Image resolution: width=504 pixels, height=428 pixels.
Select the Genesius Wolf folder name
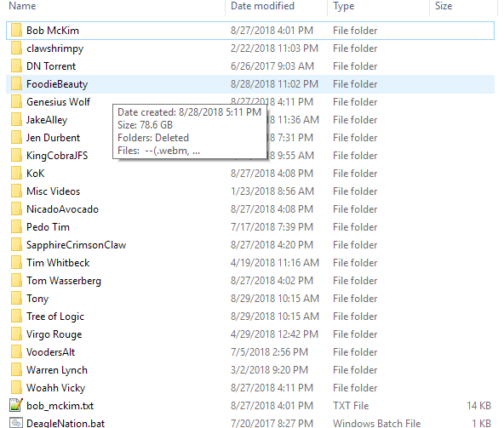(58, 102)
